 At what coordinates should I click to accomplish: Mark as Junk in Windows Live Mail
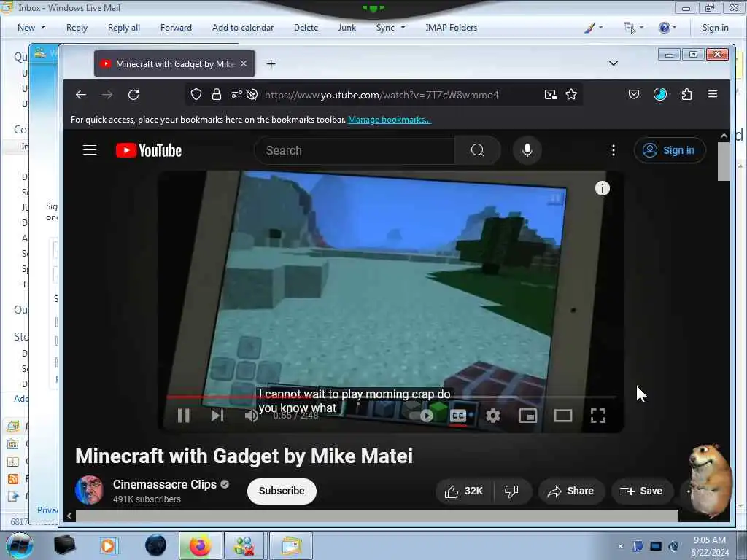tap(347, 28)
